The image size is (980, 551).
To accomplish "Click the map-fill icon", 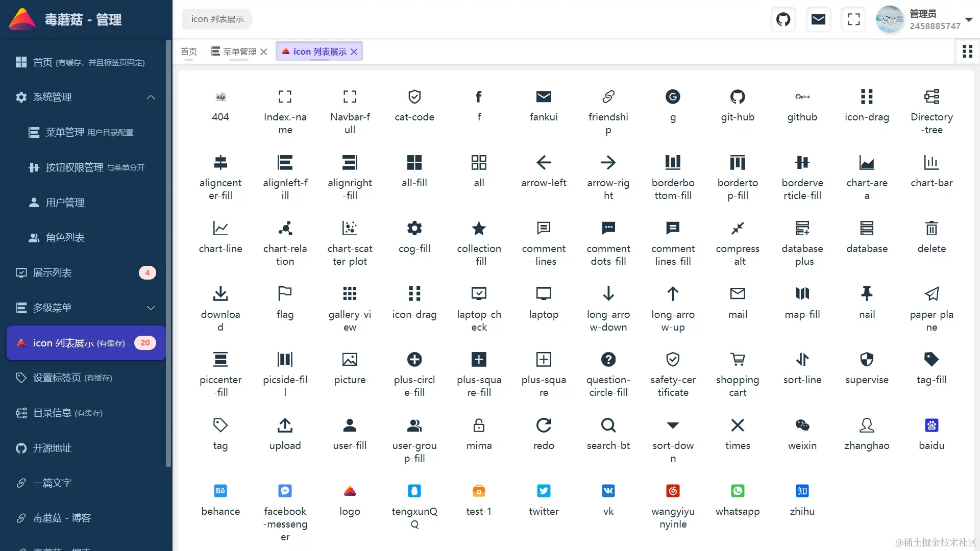I will pyautogui.click(x=802, y=293).
